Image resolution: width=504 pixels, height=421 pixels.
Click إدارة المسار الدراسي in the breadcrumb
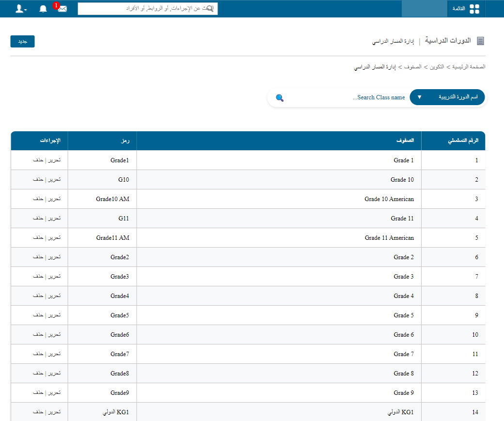(375, 67)
